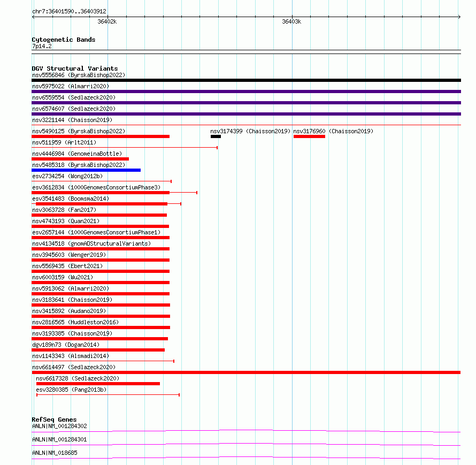Click the nsv6617328 (Sedlazeck2020) label

[78, 378]
